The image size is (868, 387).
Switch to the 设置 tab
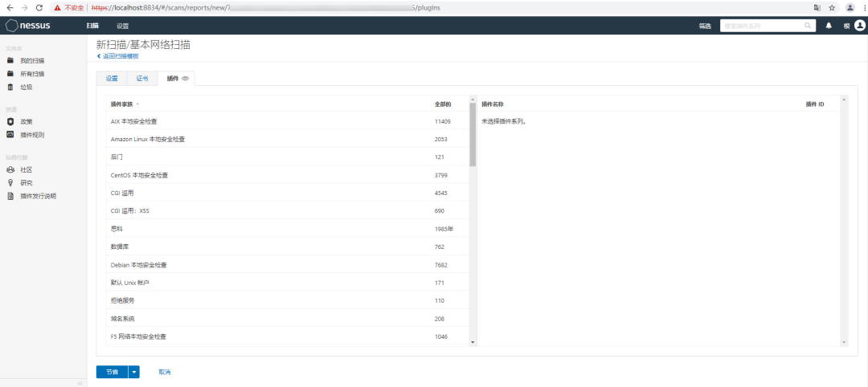(x=112, y=79)
